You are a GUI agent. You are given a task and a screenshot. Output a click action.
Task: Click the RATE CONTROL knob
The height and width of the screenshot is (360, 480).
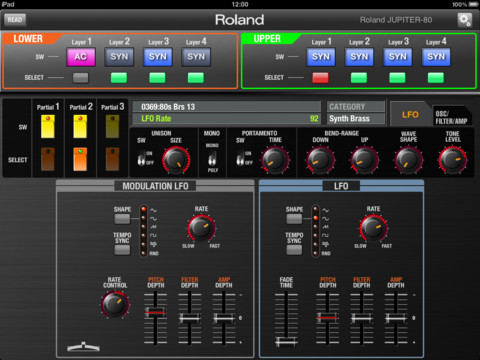pyautogui.click(x=115, y=304)
